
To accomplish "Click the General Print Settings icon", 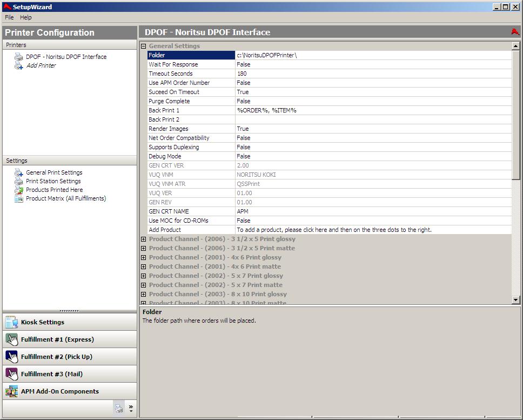I will [x=19, y=172].
